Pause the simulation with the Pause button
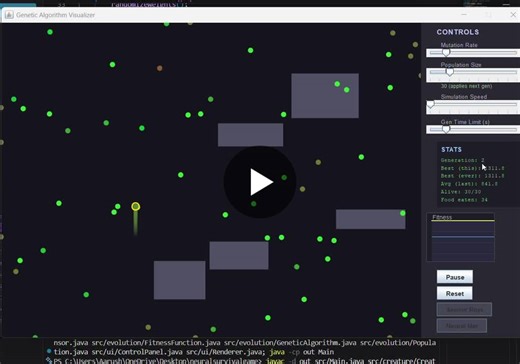This screenshot has width=520, height=364. pyautogui.click(x=455, y=277)
